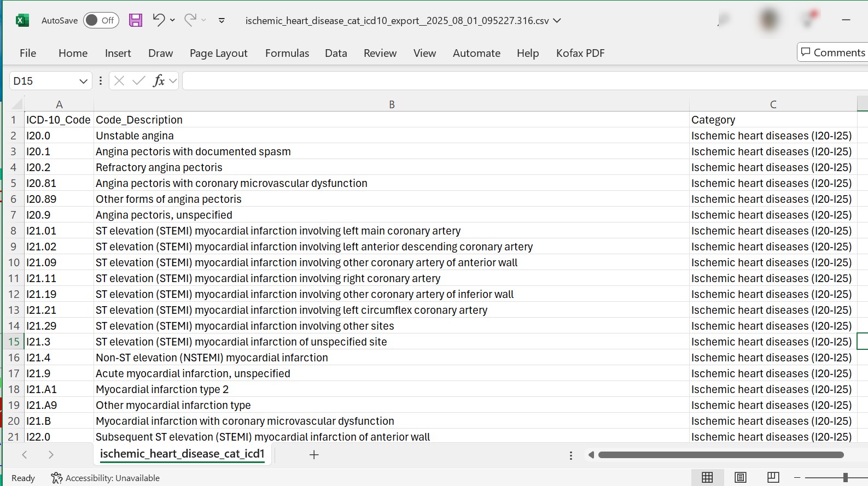Switch to Normal view icon
Image resolution: width=868 pixels, height=486 pixels.
coord(707,477)
